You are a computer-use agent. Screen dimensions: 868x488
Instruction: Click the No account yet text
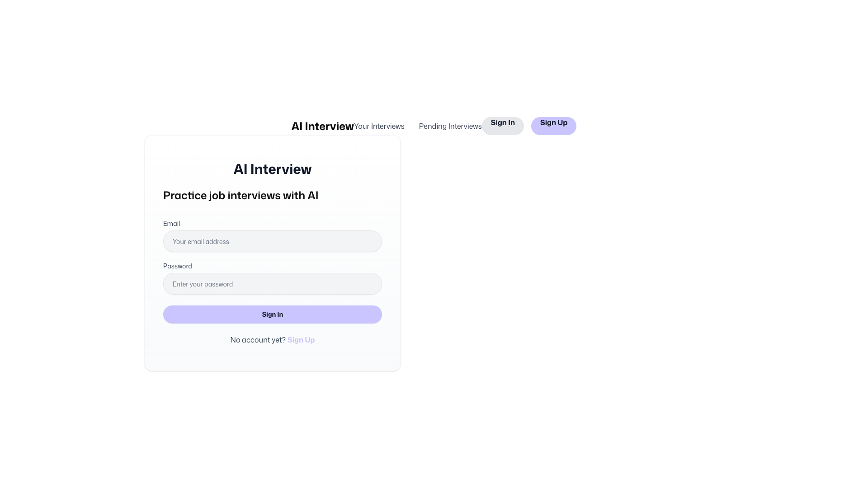point(258,340)
